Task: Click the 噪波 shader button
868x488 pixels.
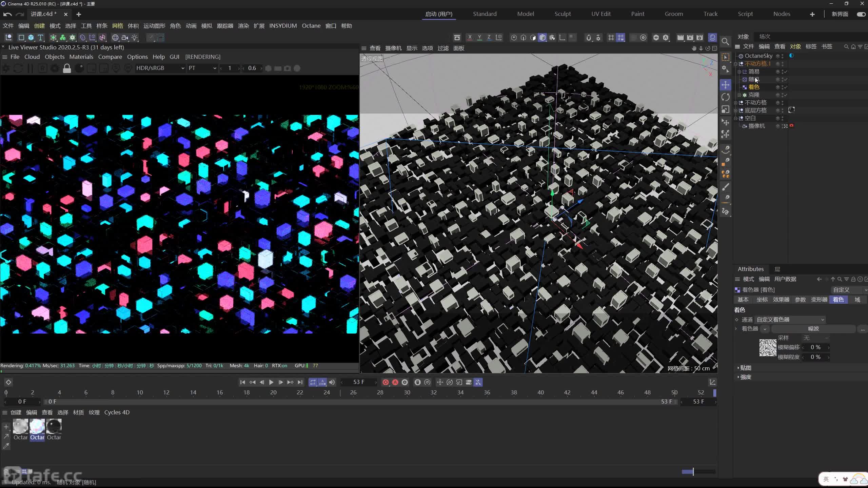Action: click(x=813, y=329)
